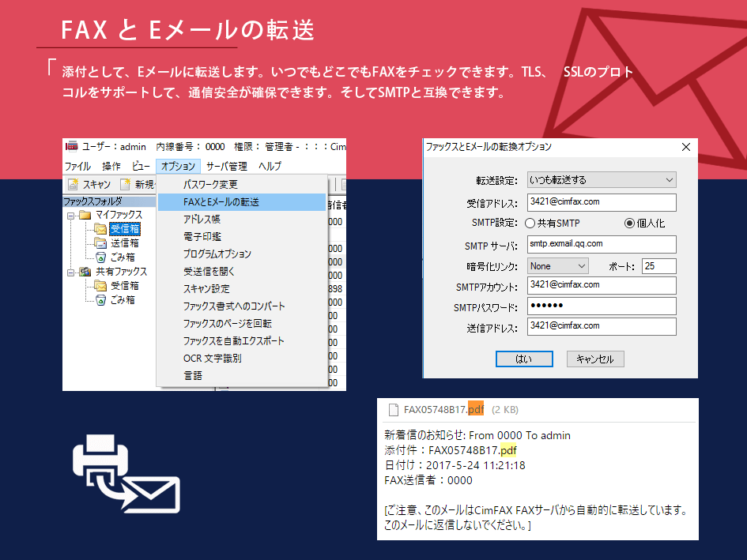This screenshot has height=560, width=747.
Task: Choose パスワード変更 from the menu
Action: (242, 185)
